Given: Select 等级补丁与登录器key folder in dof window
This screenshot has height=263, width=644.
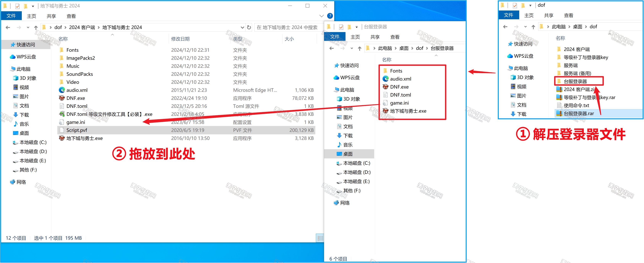Looking at the screenshot, I should (x=586, y=57).
